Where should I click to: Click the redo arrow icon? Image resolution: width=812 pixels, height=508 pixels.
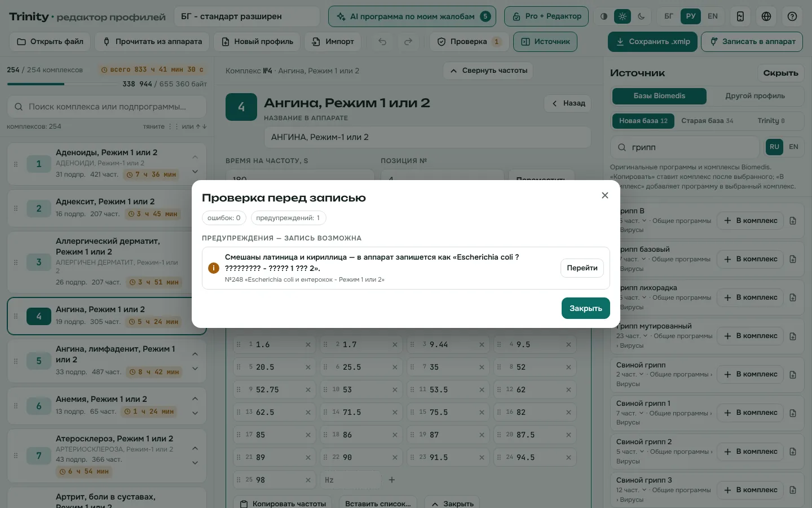(x=408, y=42)
